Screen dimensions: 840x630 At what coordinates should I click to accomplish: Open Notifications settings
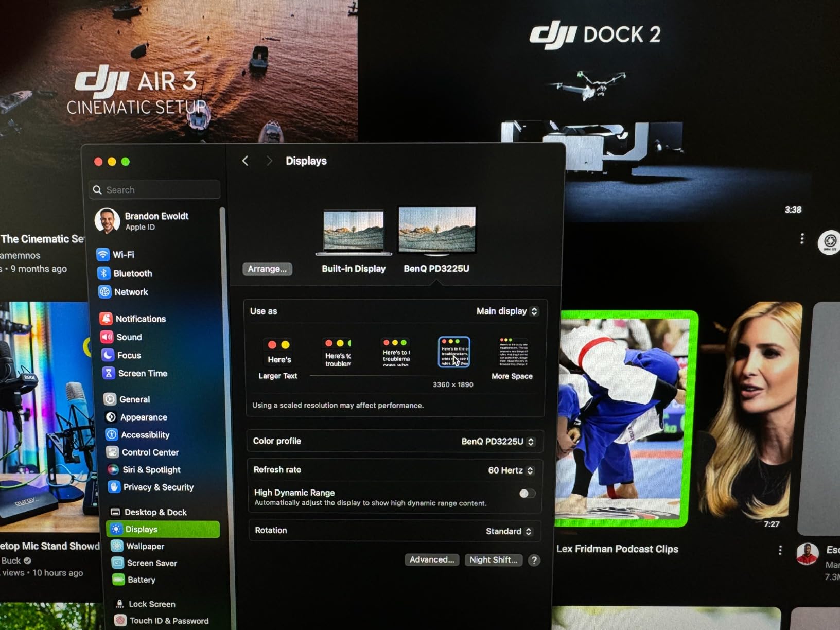(x=141, y=318)
